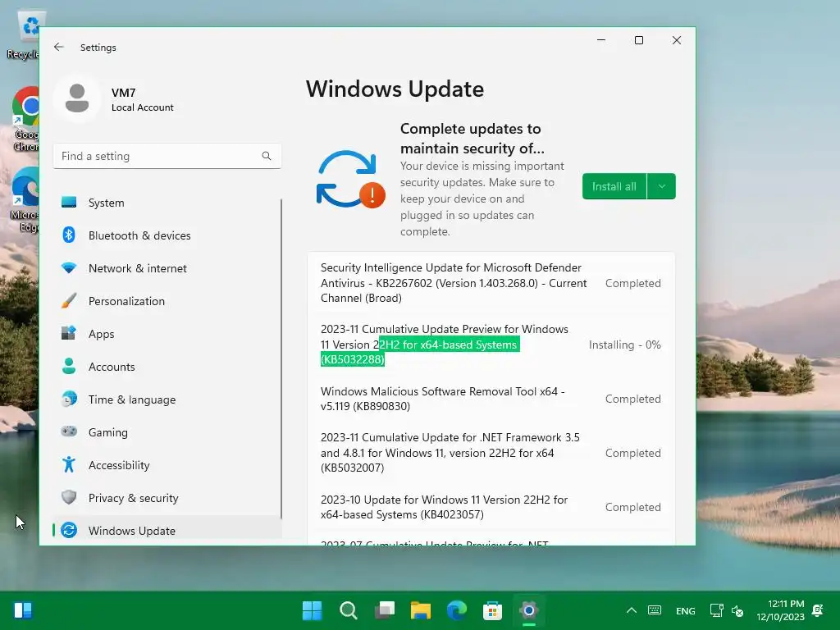The height and width of the screenshot is (630, 840).
Task: Open Accessibility settings
Action: tap(167, 465)
